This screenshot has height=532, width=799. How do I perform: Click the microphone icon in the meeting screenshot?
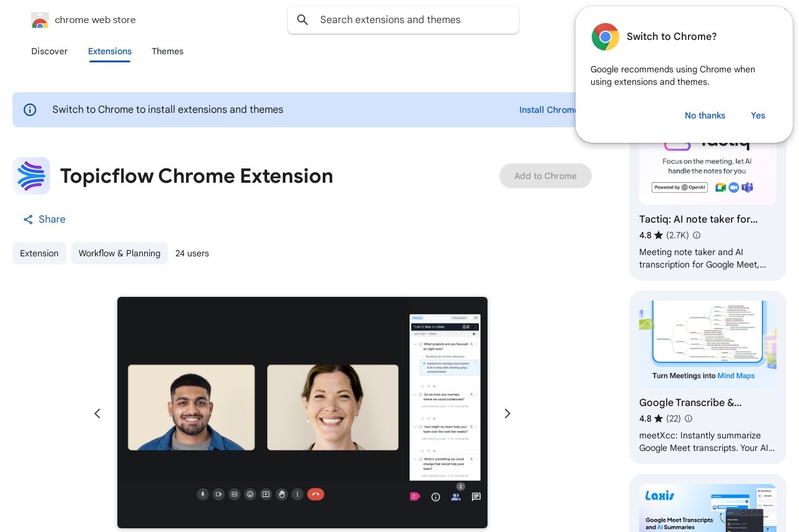(x=202, y=494)
